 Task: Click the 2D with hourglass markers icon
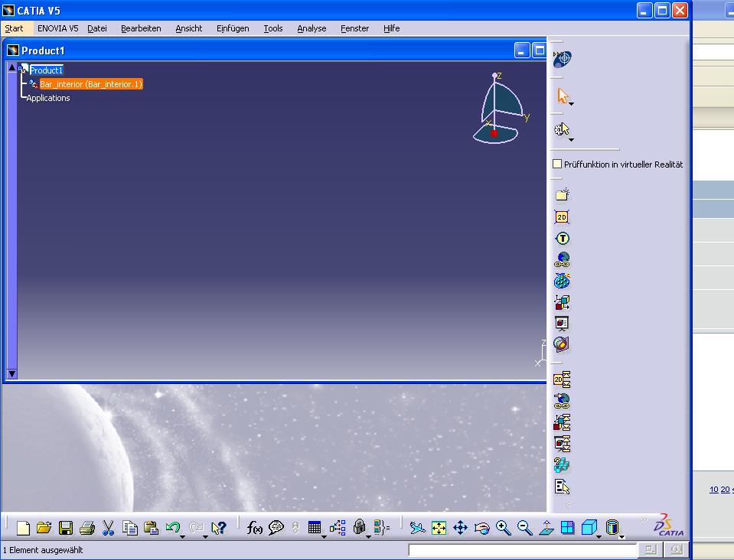[562, 379]
